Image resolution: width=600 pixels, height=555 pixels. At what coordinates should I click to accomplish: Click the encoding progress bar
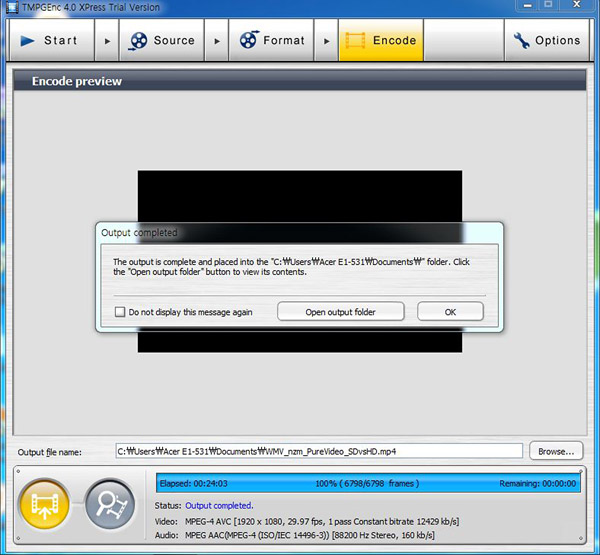point(368,483)
